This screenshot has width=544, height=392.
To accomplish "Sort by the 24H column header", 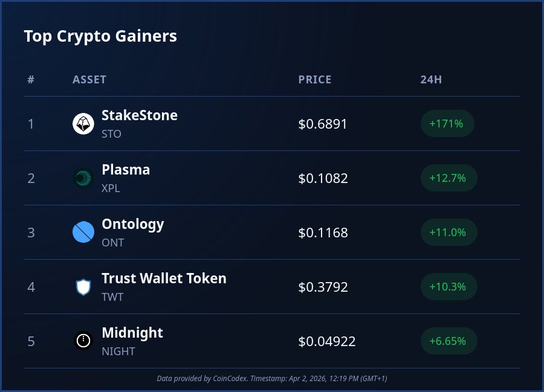I will tap(431, 80).
